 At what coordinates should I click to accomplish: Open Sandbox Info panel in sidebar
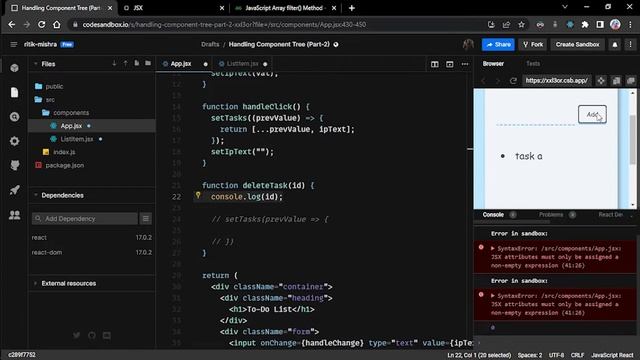[x=14, y=68]
